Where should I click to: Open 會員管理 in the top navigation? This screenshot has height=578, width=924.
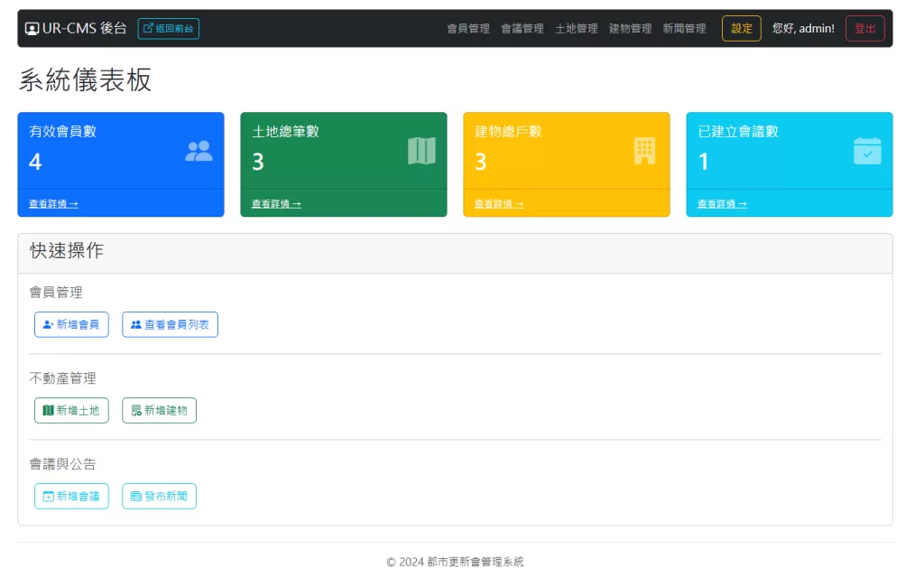coord(468,29)
